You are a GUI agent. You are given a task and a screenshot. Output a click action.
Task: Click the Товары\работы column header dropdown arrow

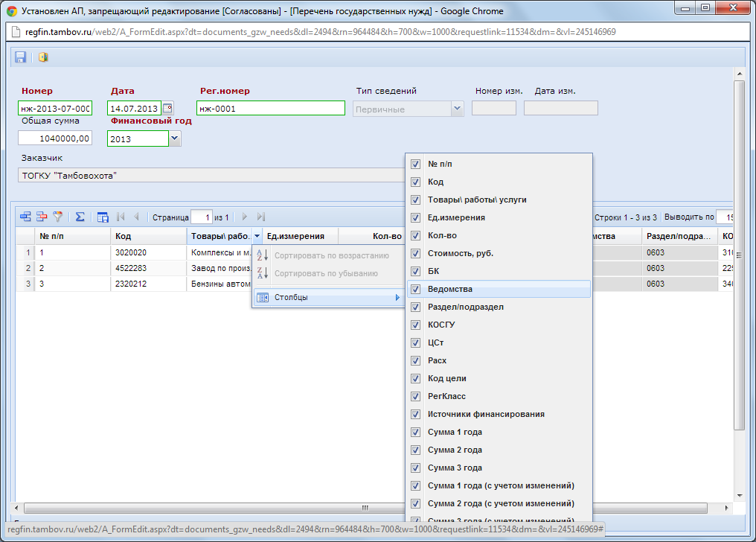tap(256, 236)
